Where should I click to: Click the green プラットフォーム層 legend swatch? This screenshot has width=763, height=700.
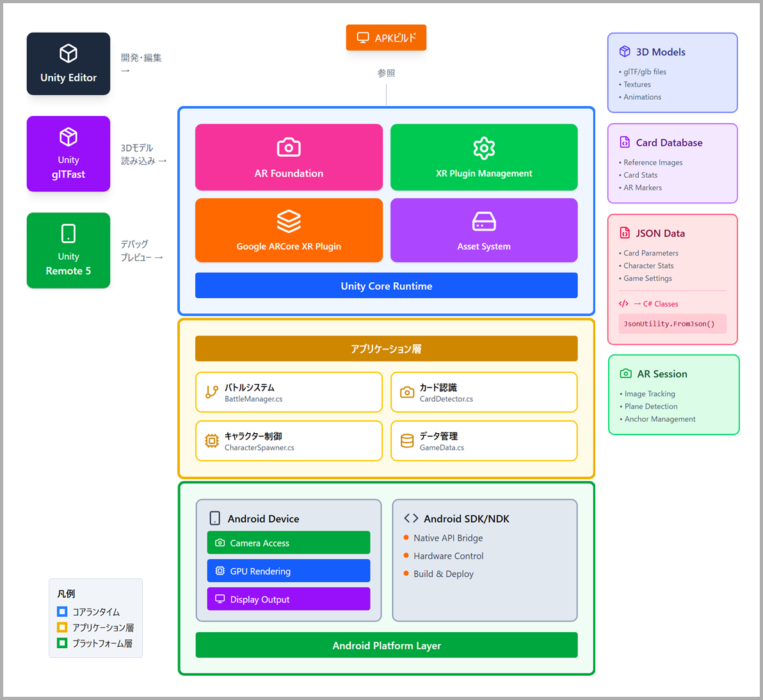62,643
